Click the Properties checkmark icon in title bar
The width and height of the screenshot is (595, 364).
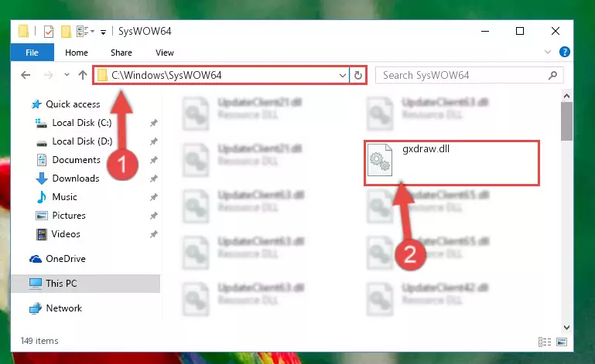click(x=49, y=32)
